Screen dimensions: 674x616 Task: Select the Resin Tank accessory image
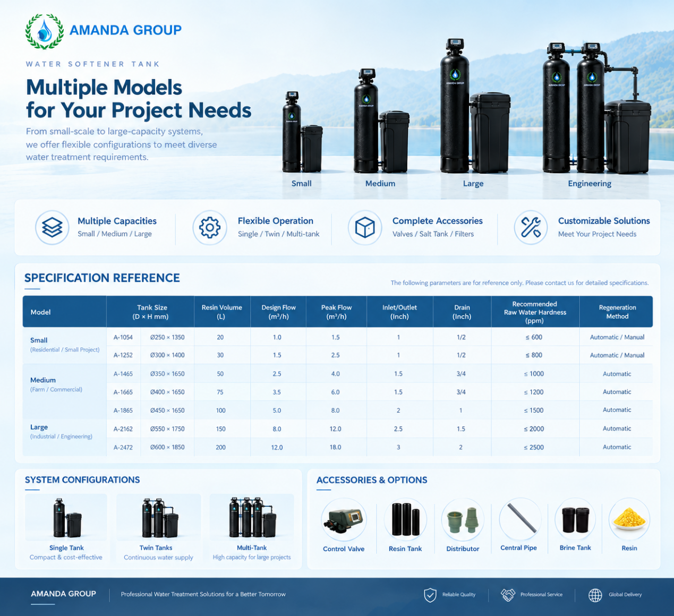pyautogui.click(x=405, y=519)
